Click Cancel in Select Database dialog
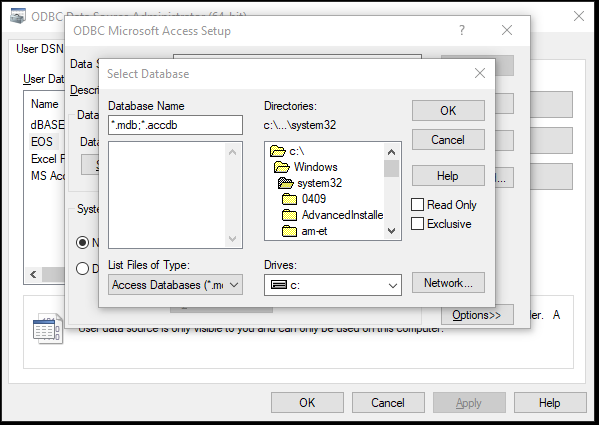 point(448,140)
